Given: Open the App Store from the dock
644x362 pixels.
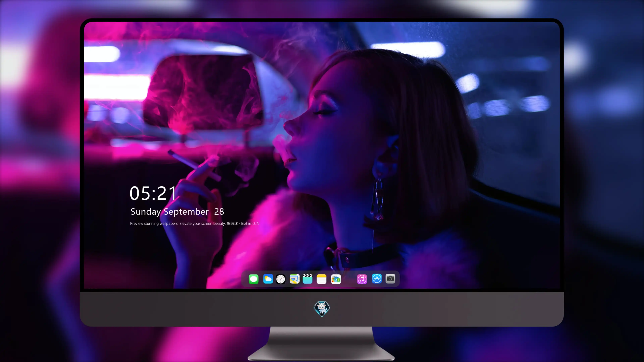Looking at the screenshot, I should click(x=377, y=279).
